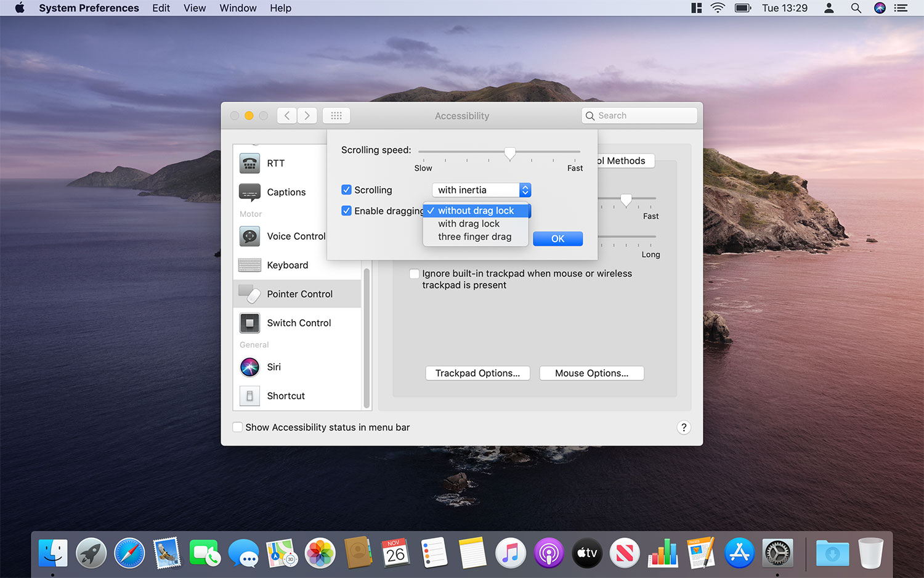Expand the 'with inertia' scrolling dropdown
This screenshot has width=924, height=578.
point(481,190)
